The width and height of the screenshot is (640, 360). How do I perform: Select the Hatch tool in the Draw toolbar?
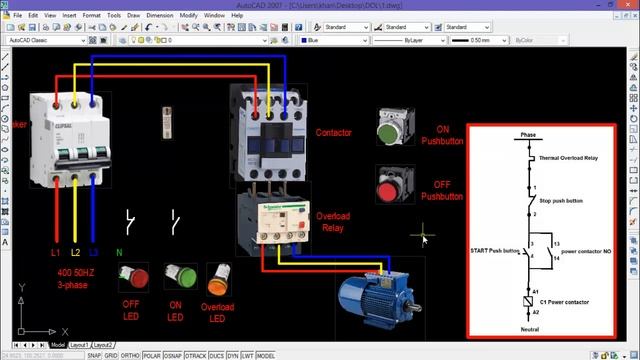coord(5,201)
